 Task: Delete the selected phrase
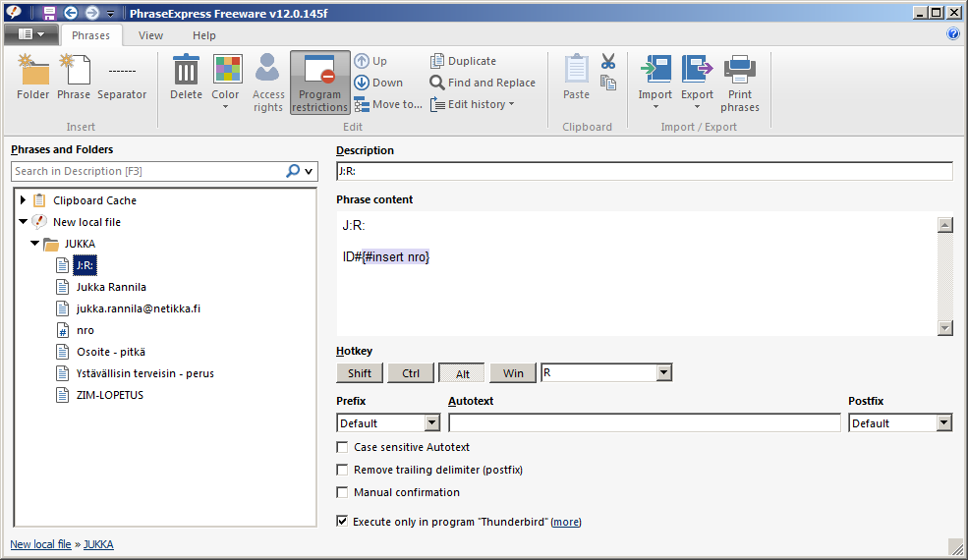tap(186, 78)
